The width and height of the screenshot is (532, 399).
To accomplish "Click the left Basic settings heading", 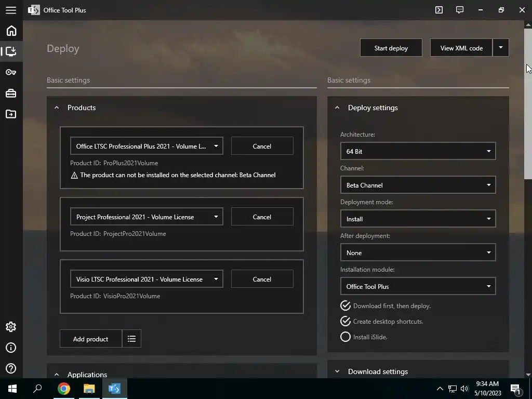I will point(68,80).
